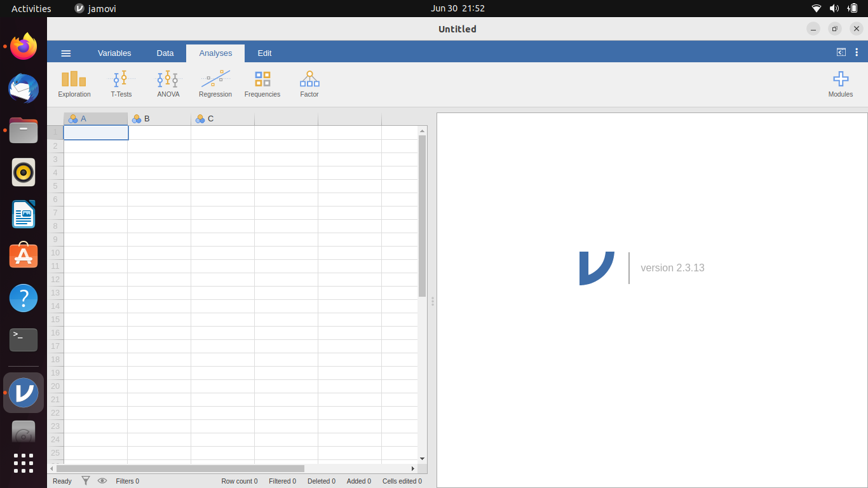
Task: Open the clock calendar Jun 30 21:52
Action: click(x=458, y=8)
